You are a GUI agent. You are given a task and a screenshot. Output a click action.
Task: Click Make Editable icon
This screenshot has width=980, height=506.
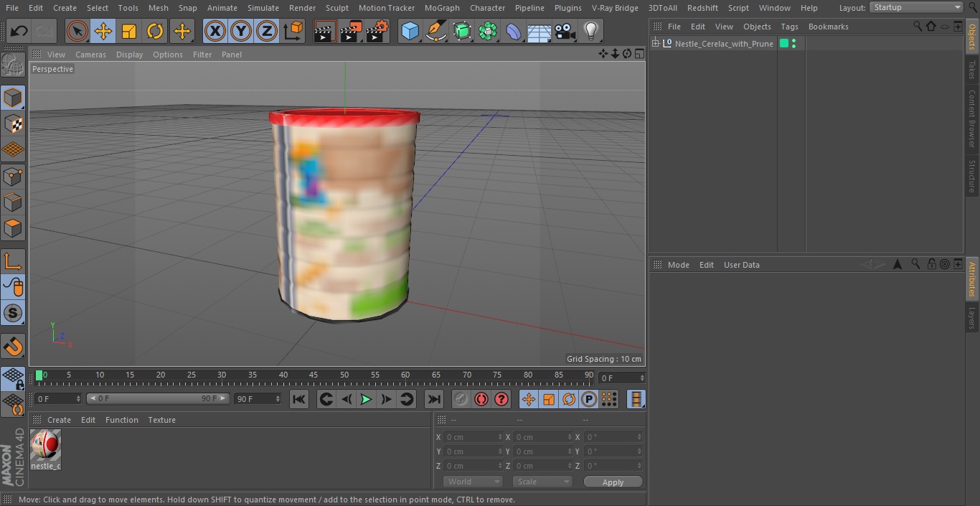click(13, 65)
